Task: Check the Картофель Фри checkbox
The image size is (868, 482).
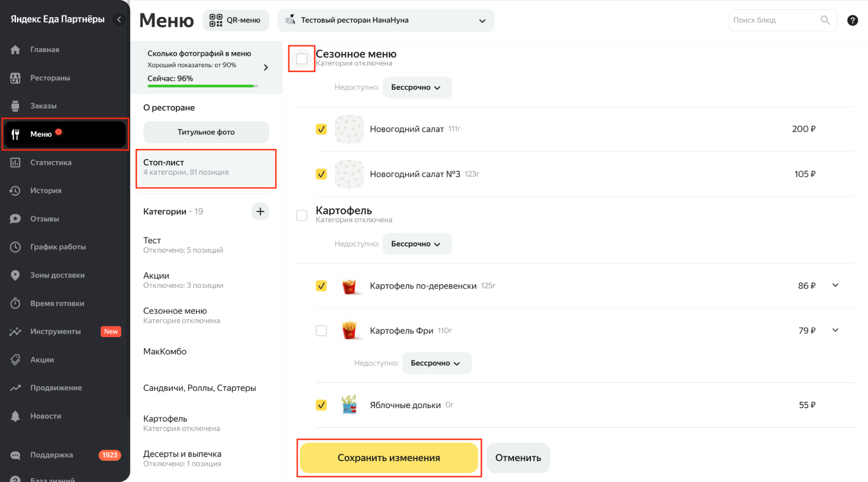Action: [321, 331]
